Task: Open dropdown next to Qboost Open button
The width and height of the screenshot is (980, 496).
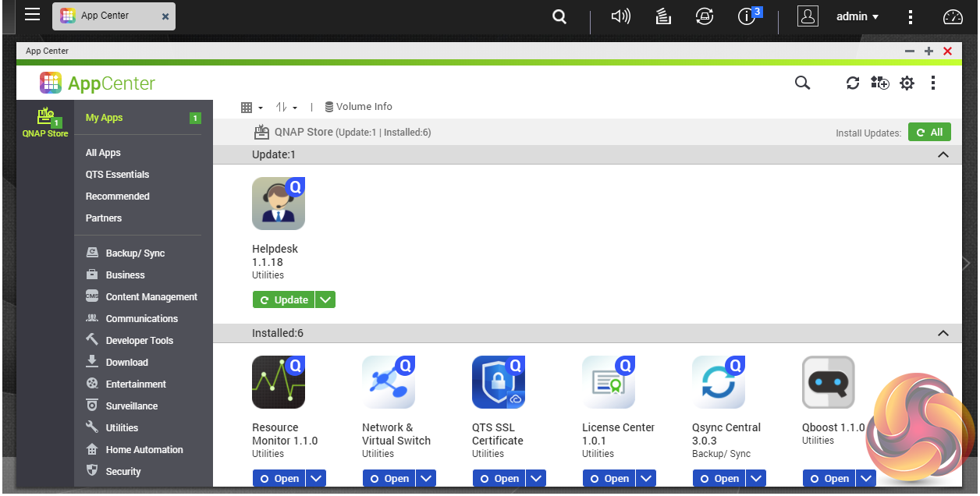Action: 866,478
